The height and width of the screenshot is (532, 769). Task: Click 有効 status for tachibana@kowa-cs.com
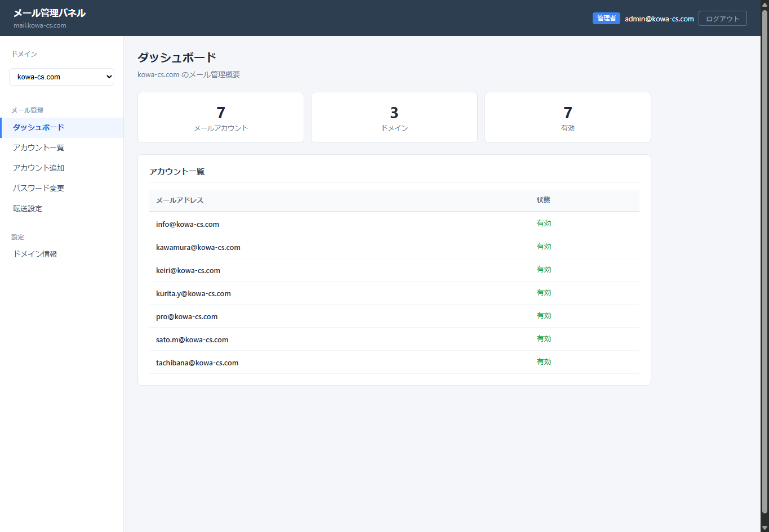[x=544, y=362]
